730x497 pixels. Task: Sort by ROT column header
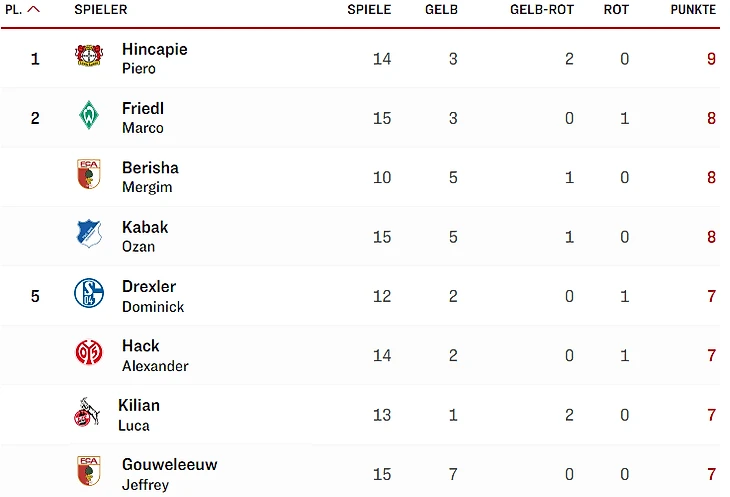point(616,10)
